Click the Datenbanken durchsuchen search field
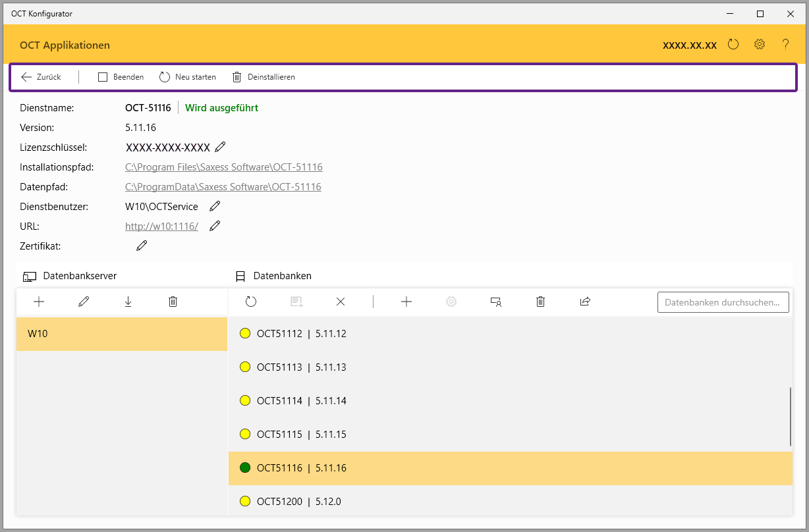Image resolution: width=809 pixels, height=532 pixels. point(723,302)
